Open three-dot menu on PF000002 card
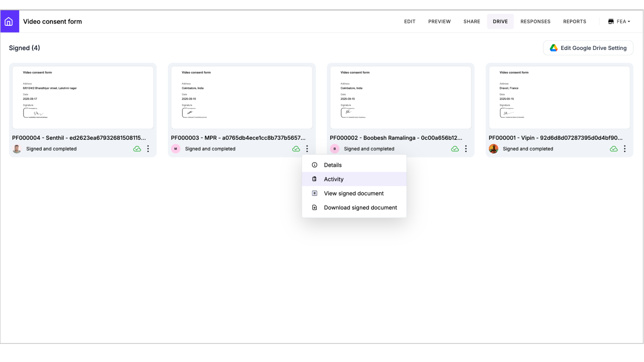 pyautogui.click(x=466, y=149)
